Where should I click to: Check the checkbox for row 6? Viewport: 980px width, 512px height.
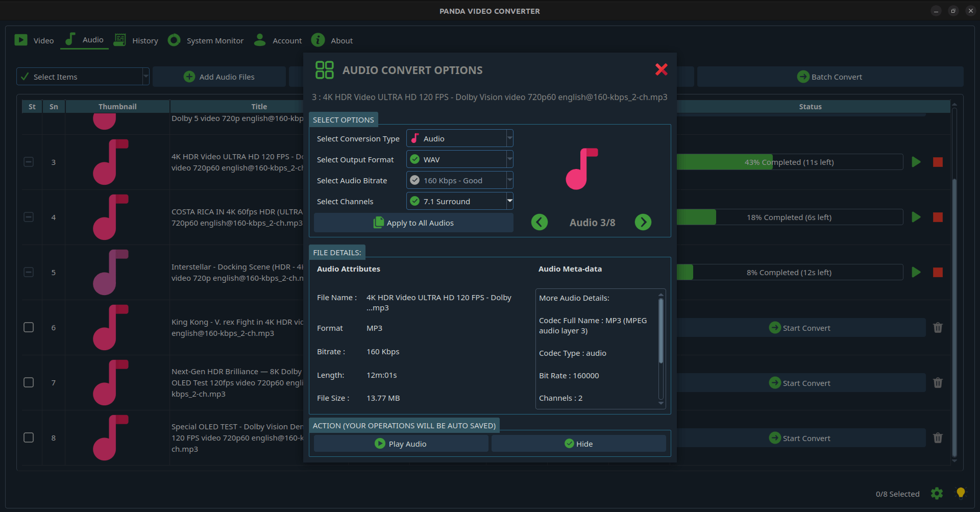[29, 327]
